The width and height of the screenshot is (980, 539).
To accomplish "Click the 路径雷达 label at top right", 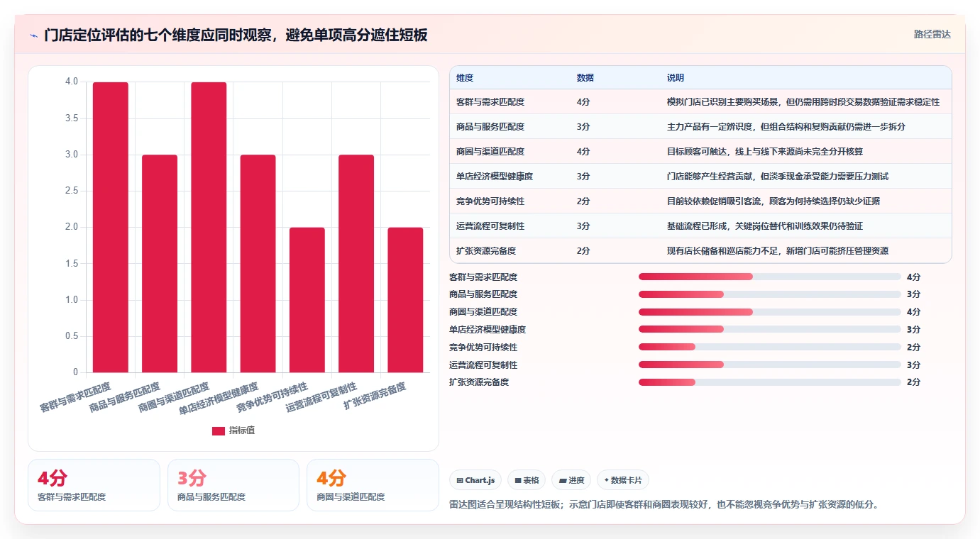I will 932,34.
